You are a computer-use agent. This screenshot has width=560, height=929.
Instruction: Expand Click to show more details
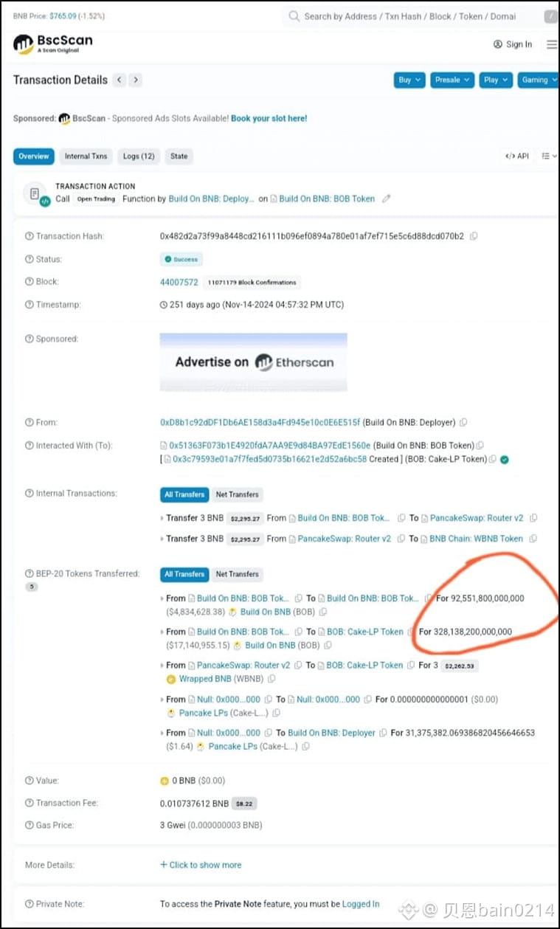point(201,865)
